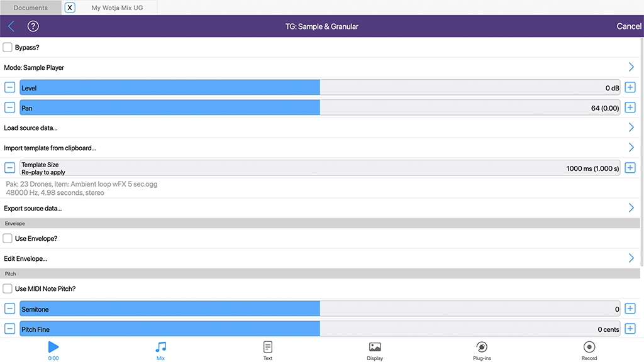Start recording with the Record icon

pyautogui.click(x=589, y=348)
